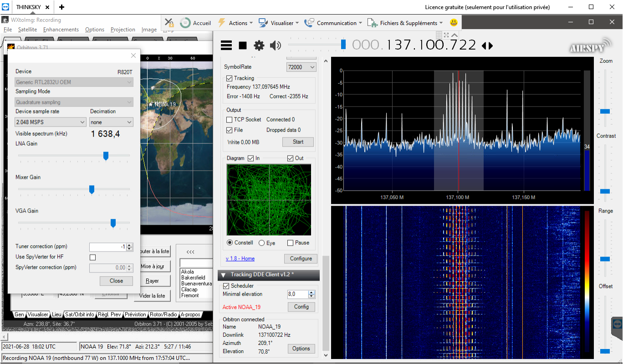Increase Tuner correction with the up stepper
Viewport: 623px width, 364px height.
pos(129,245)
